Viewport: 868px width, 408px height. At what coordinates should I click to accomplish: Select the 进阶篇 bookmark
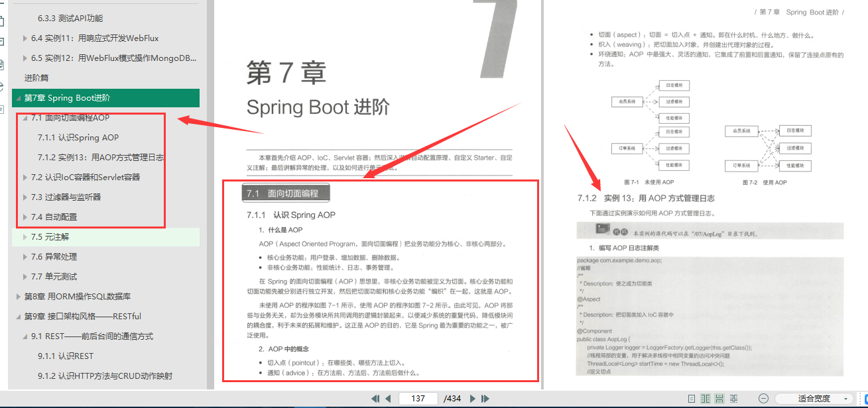[36, 78]
